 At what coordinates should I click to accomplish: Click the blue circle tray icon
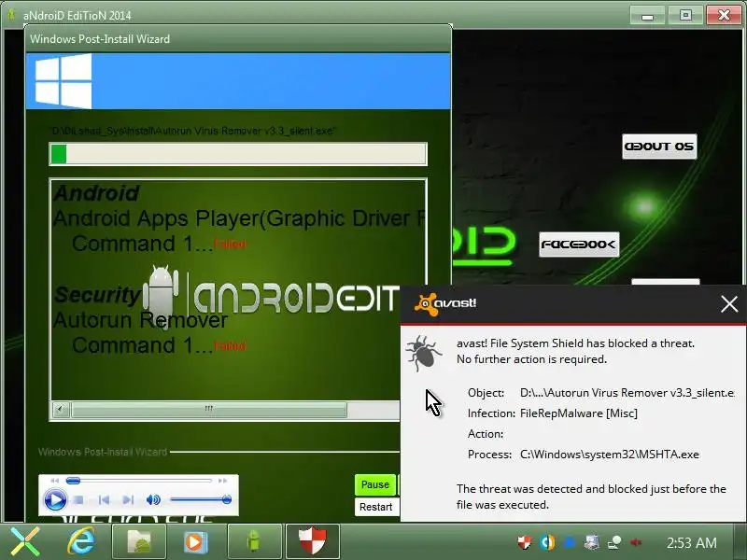tap(570, 542)
